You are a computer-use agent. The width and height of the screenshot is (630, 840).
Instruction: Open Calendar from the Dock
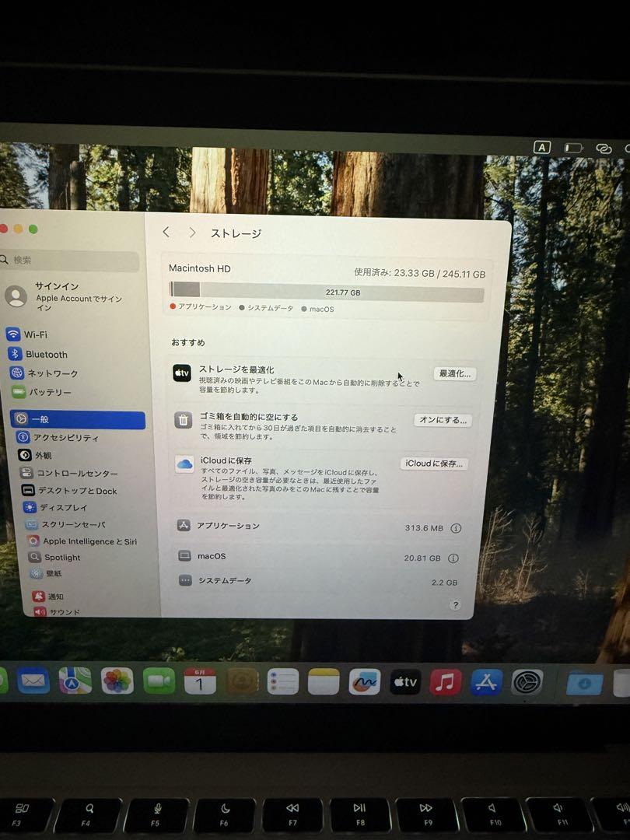click(200, 681)
